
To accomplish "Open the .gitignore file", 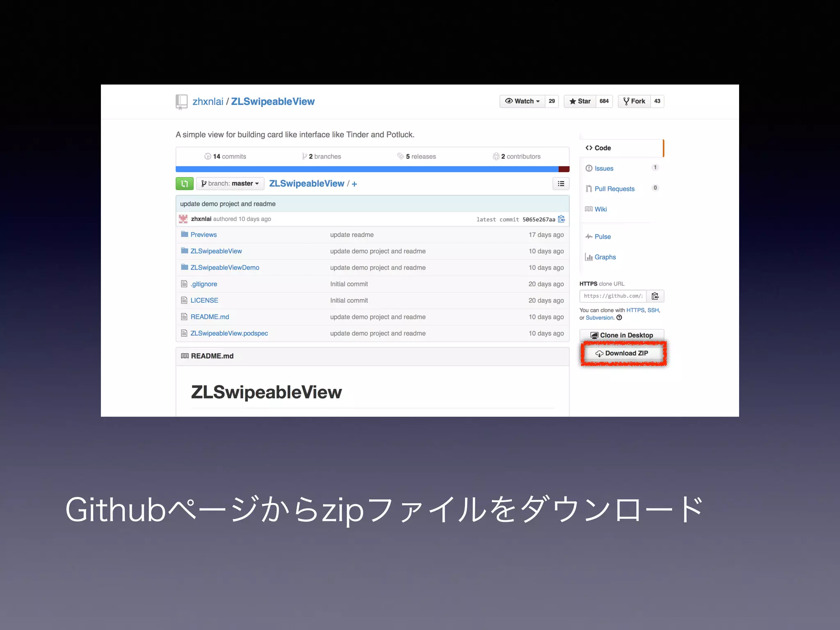I will 204,284.
